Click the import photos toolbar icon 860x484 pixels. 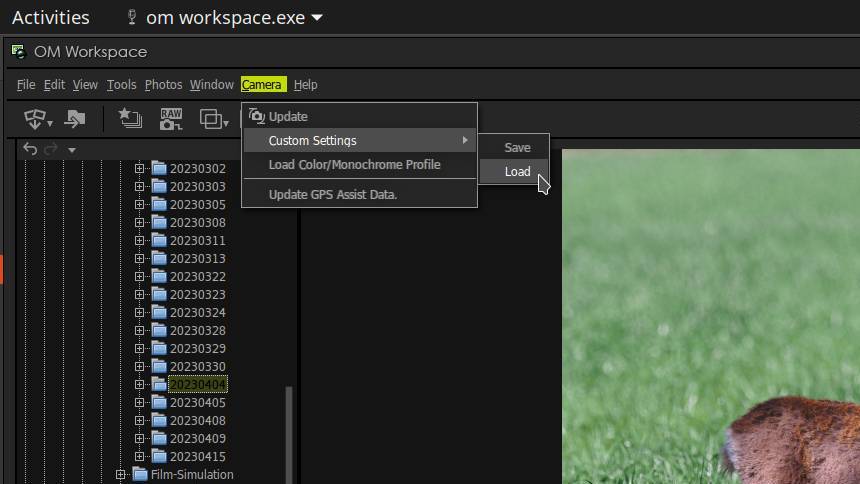point(35,119)
